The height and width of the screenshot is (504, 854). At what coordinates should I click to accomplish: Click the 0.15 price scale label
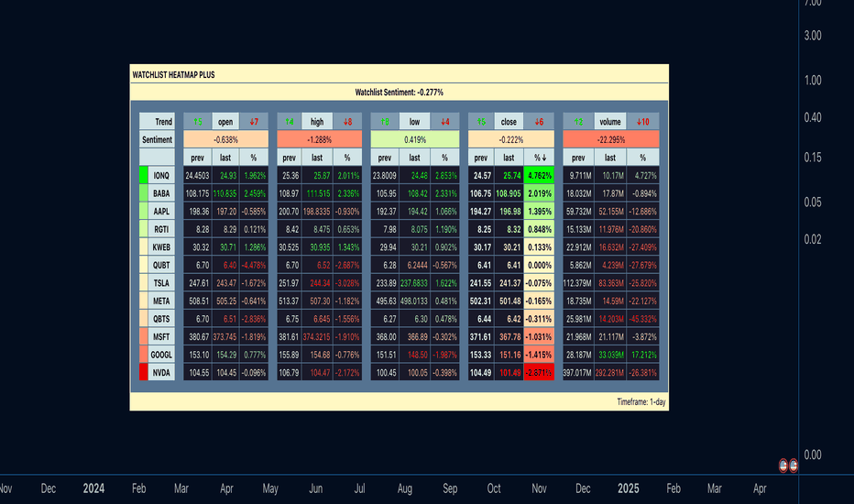click(813, 158)
